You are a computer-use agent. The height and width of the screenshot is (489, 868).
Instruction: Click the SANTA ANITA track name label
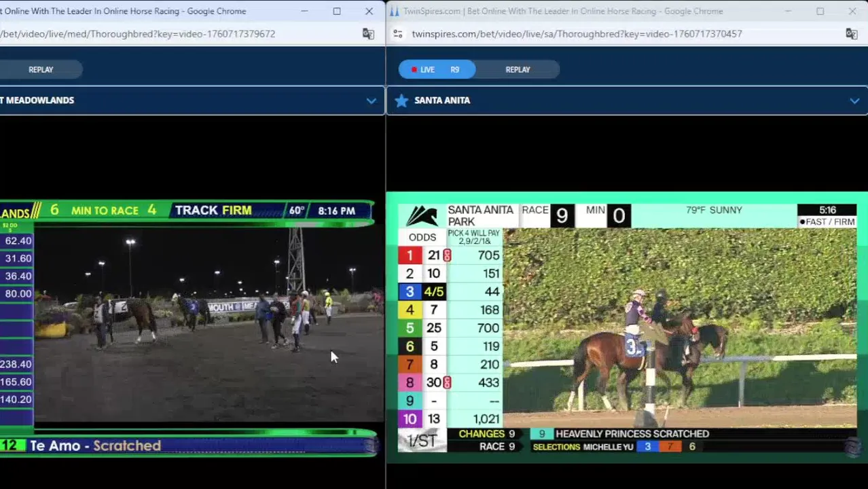[x=442, y=101]
